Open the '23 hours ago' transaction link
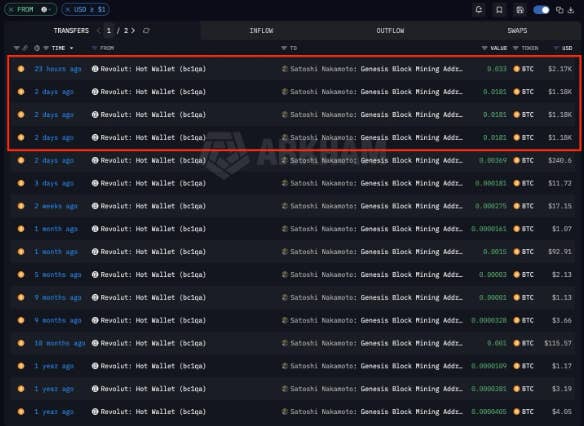 tap(58, 69)
